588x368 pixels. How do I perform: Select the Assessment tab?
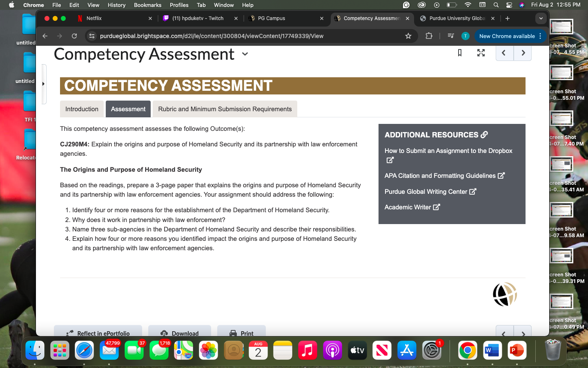tap(128, 109)
